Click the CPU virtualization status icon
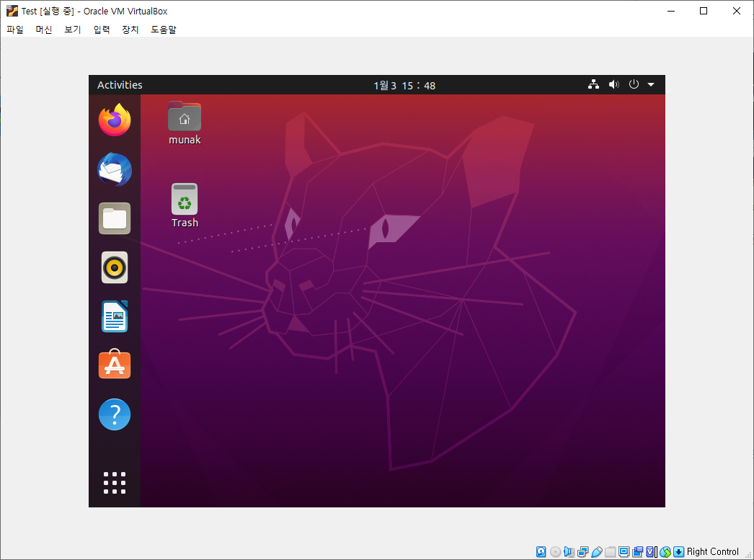Screen dimensions: 754x560 [652, 552]
